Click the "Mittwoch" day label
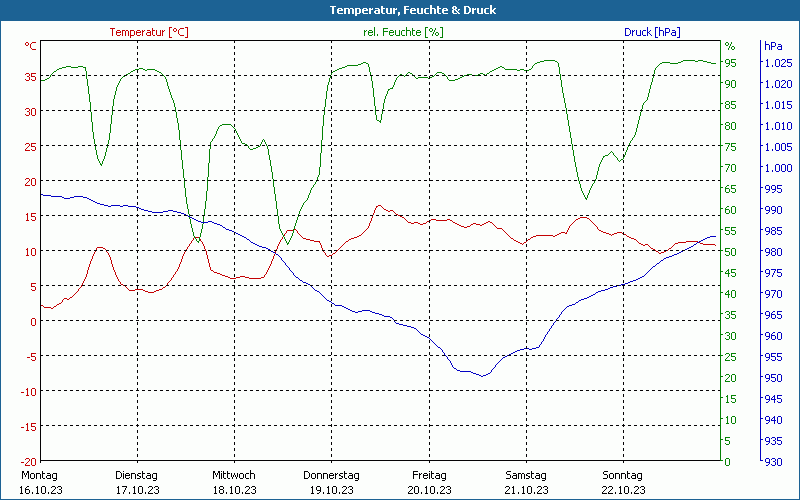 234,475
